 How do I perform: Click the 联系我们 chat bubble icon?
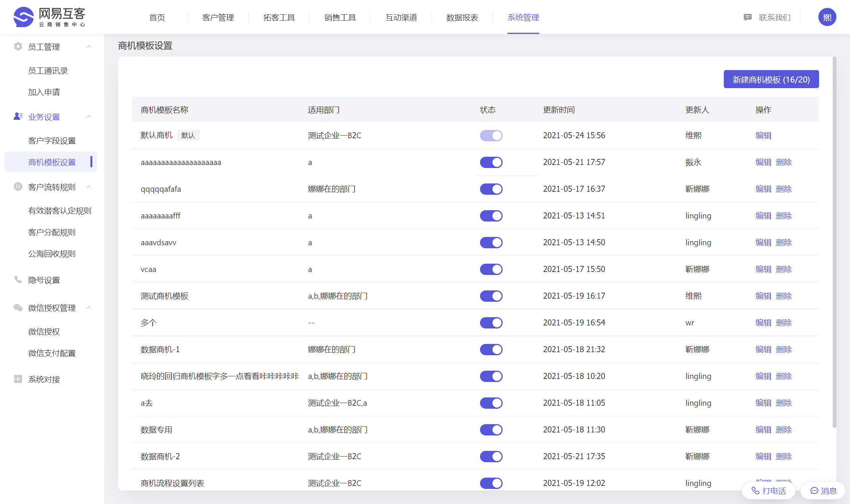pyautogui.click(x=748, y=17)
